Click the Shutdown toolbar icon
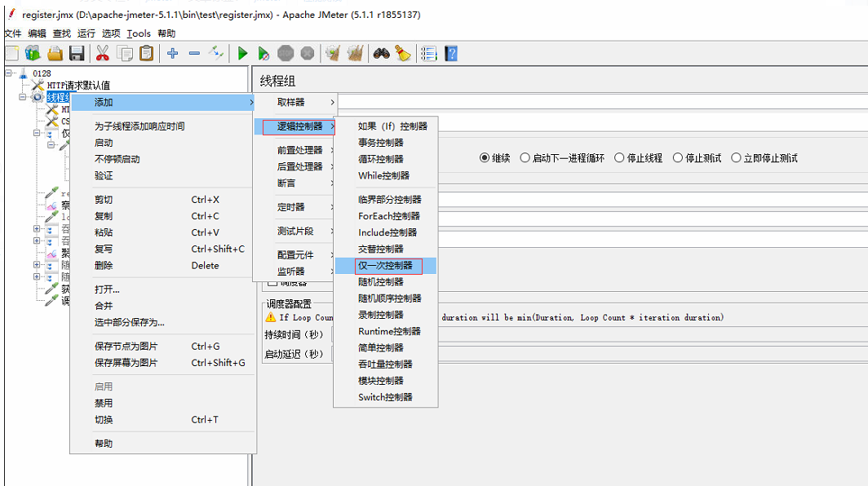This screenshot has height=486, width=868. (x=308, y=54)
